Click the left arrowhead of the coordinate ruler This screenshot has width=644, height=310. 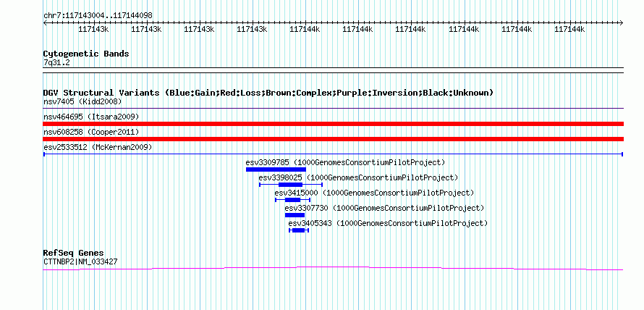coord(45,23)
